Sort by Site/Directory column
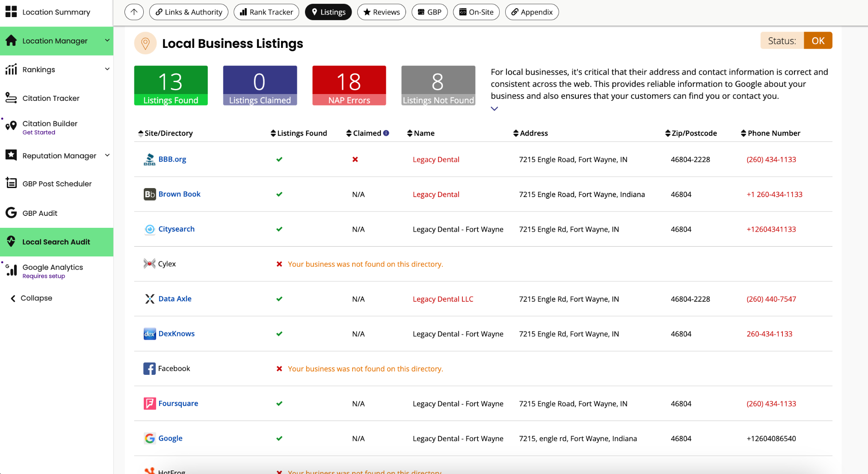The height and width of the screenshot is (474, 868). [166, 133]
